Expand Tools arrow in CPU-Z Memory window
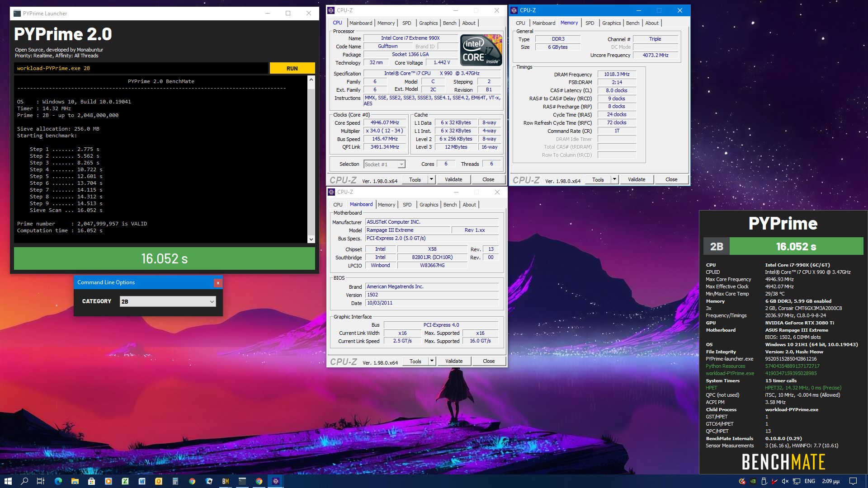The width and height of the screenshot is (868, 488). (x=614, y=179)
